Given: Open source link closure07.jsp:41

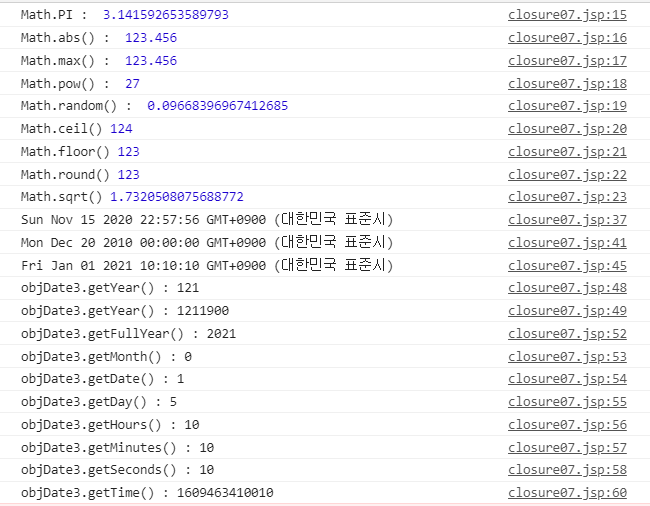Looking at the screenshot, I should (567, 243).
